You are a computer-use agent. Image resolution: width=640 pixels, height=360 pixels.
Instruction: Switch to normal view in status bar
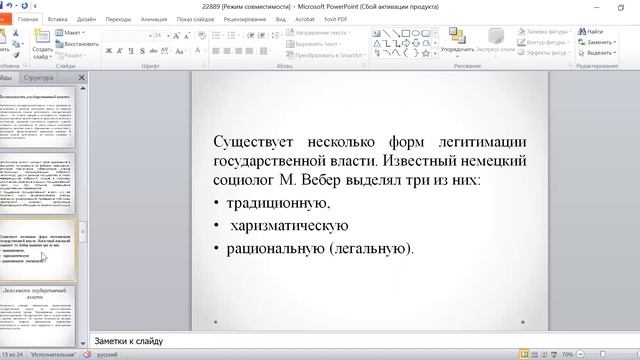click(x=524, y=354)
